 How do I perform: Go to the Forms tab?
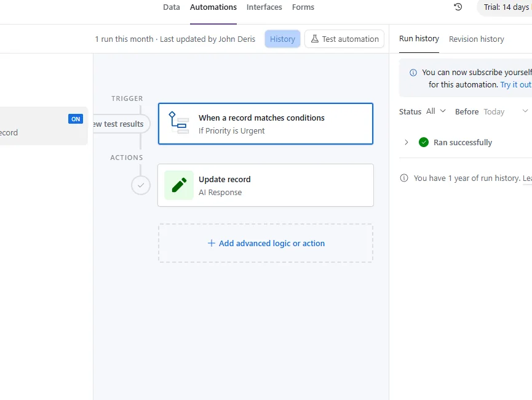(x=303, y=7)
